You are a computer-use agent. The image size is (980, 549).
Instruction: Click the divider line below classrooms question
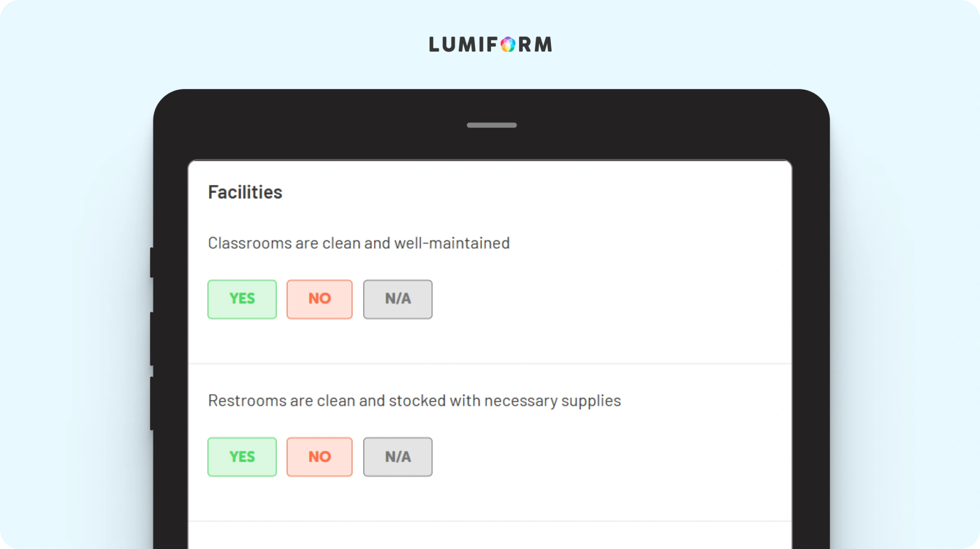point(490,364)
